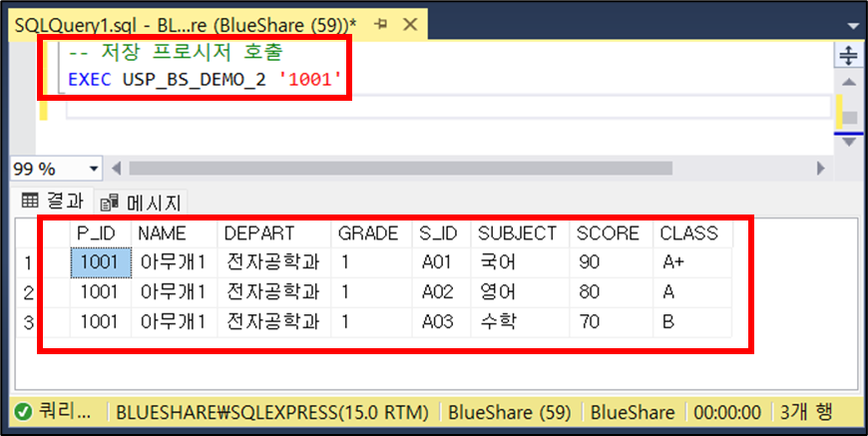Viewport: 868px width, 436px height.
Task: Click the A02 cell
Action: (x=441, y=292)
